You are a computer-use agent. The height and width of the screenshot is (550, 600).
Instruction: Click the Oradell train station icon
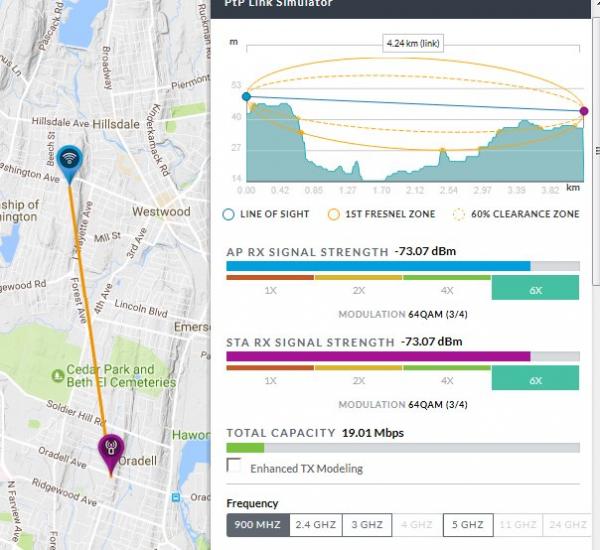click(176, 497)
